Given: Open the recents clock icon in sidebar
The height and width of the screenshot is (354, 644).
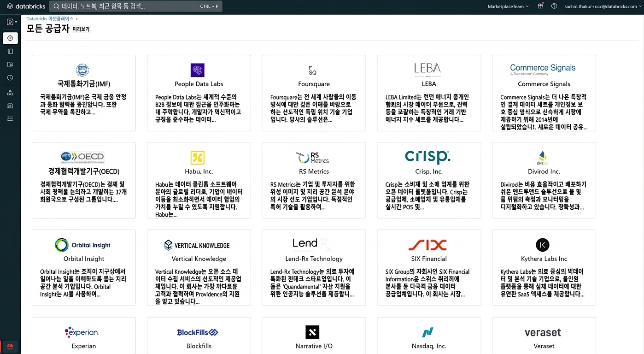Looking at the screenshot, I should click(x=10, y=78).
